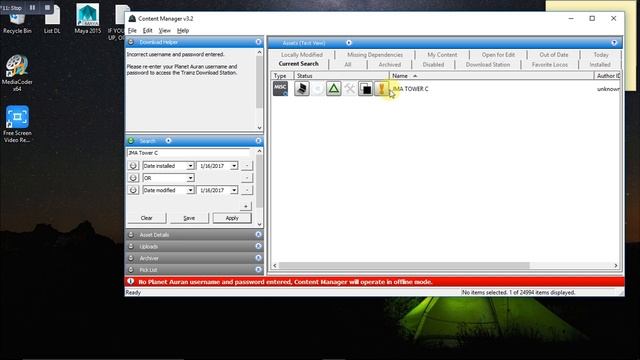Click the Search panel vertical scrollbar thumb

point(259,180)
